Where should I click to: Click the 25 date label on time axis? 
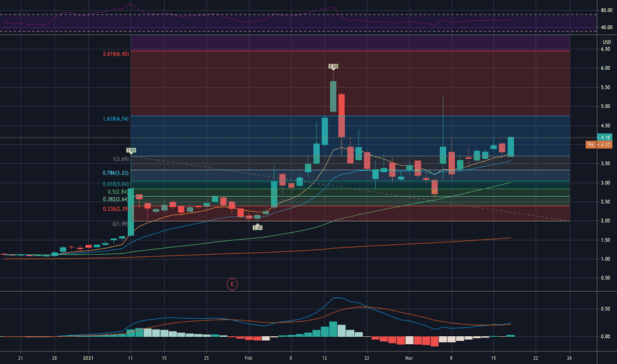pyautogui.click(x=206, y=358)
